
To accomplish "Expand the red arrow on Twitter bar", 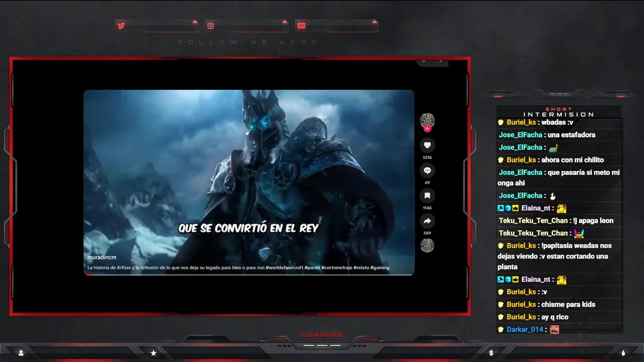I will coord(195,22).
